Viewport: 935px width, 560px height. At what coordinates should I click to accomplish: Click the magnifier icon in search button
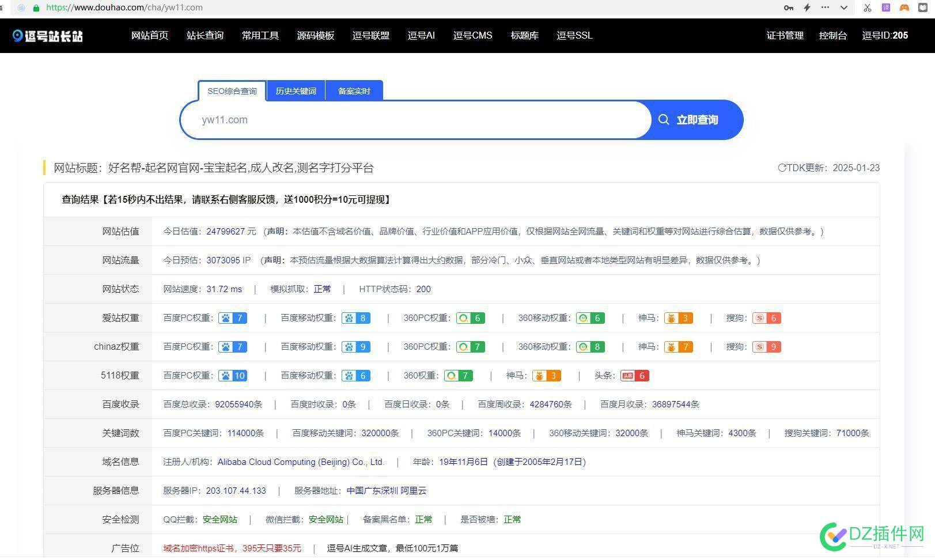(x=664, y=120)
